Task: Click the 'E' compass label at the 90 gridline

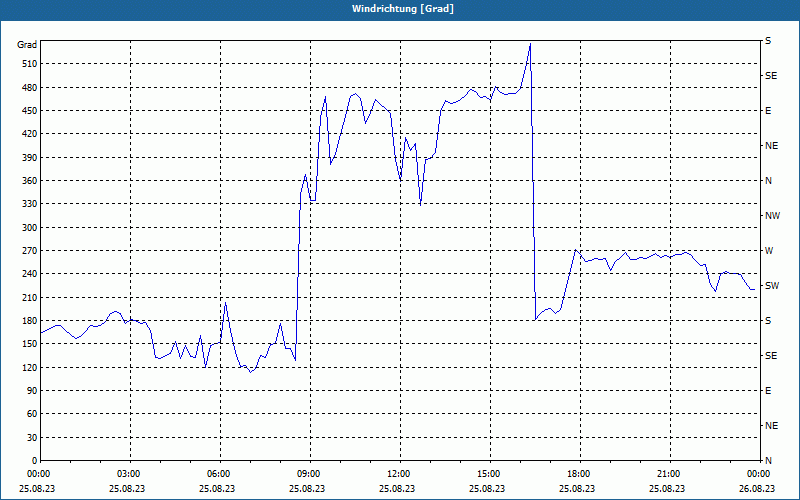Action: pos(768,391)
